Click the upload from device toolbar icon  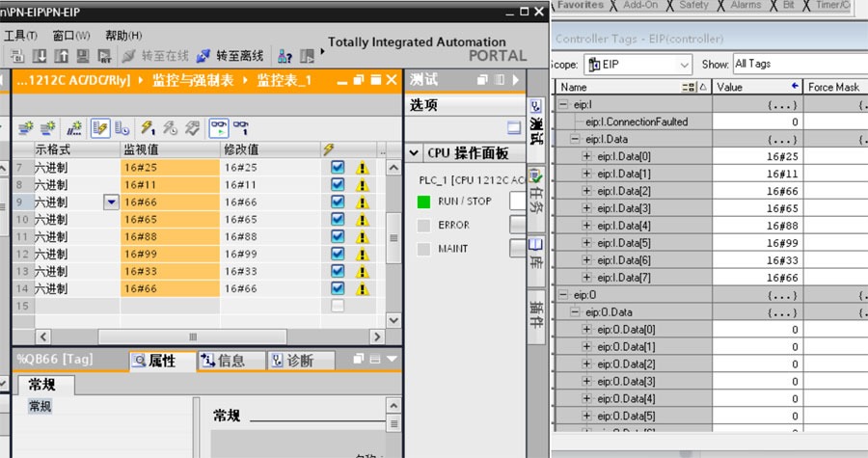click(x=63, y=56)
